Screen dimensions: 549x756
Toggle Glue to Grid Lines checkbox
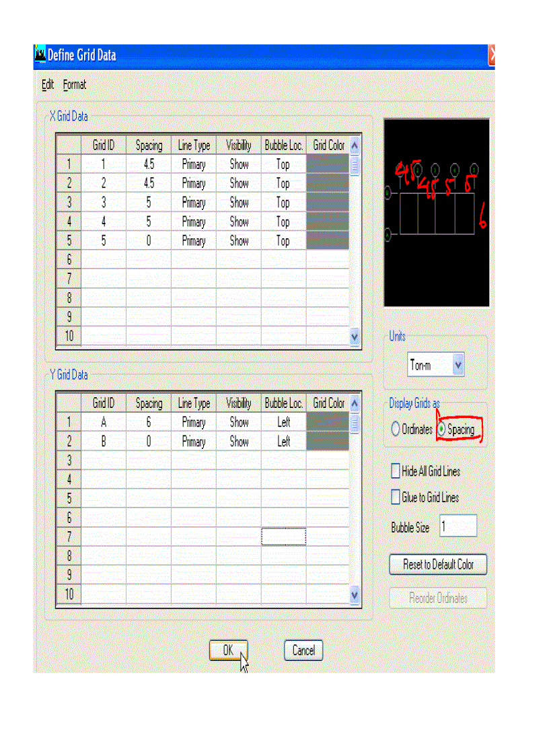396,497
